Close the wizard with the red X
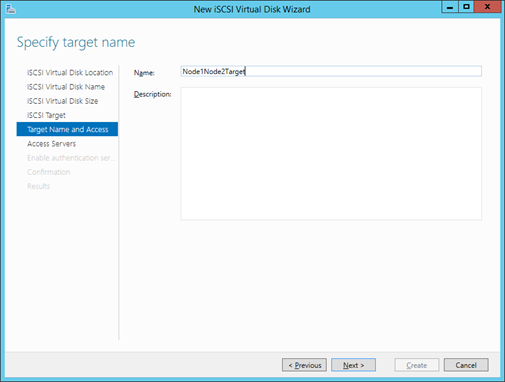 [487, 7]
